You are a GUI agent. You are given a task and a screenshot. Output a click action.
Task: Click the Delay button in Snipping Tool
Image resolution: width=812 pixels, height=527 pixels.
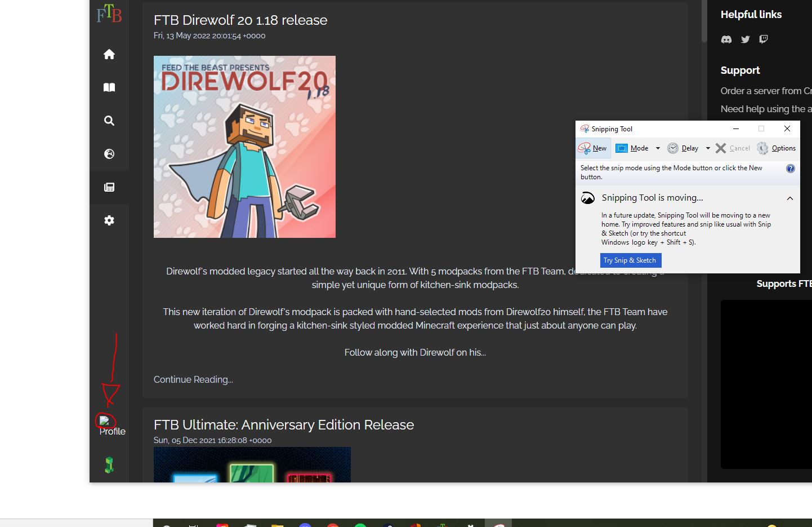click(683, 148)
